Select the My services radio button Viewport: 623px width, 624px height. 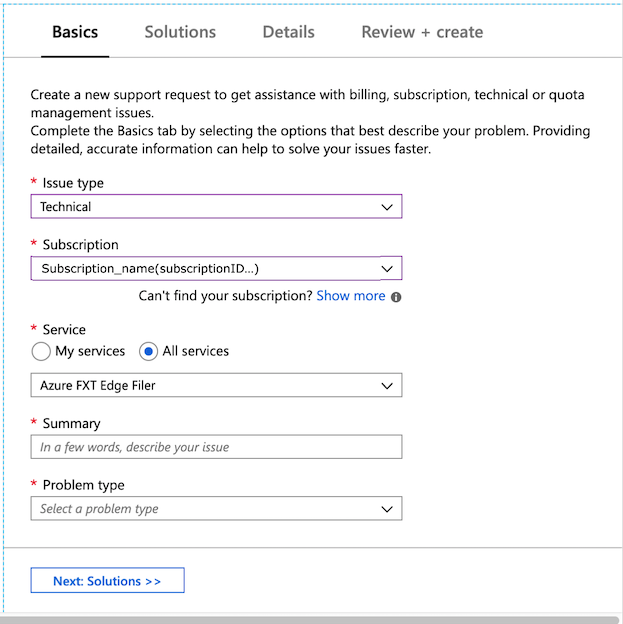[41, 351]
